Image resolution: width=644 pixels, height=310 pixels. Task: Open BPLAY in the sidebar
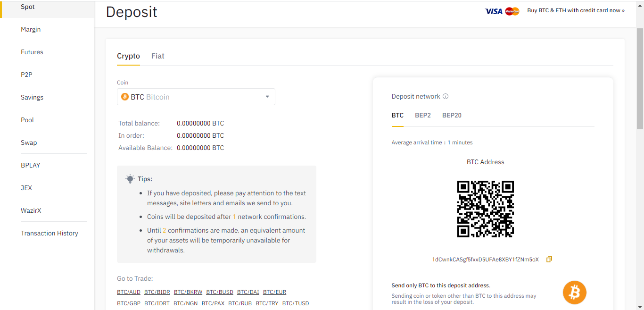(x=31, y=165)
